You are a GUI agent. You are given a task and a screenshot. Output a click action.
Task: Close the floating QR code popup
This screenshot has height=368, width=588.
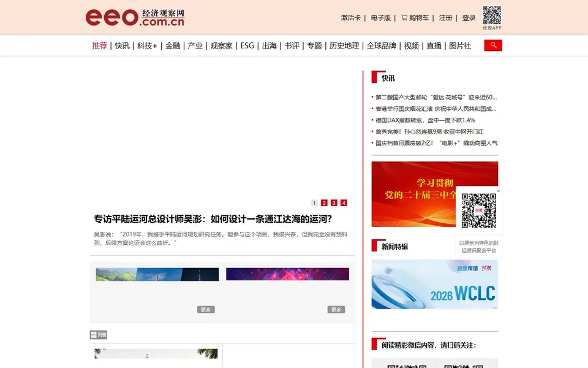click(x=498, y=191)
